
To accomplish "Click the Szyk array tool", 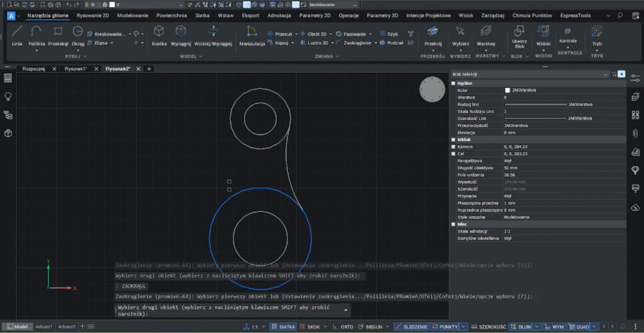I will pos(388,34).
